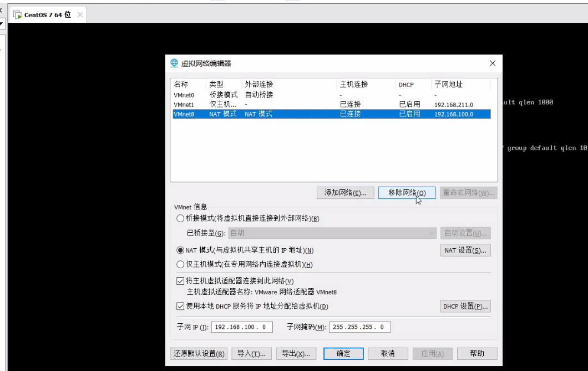Select the VMnet1 row
Screen dimensions: 588x371
(x=332, y=104)
